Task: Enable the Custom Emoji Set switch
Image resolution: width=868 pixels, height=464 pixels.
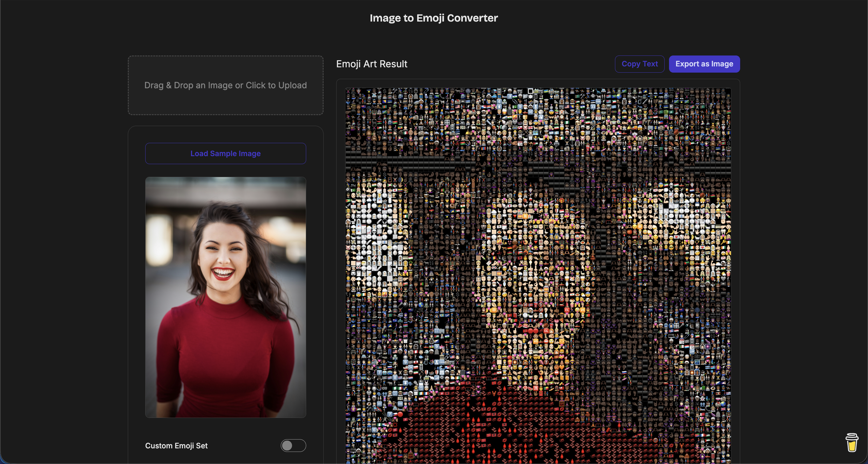Action: pos(293,445)
